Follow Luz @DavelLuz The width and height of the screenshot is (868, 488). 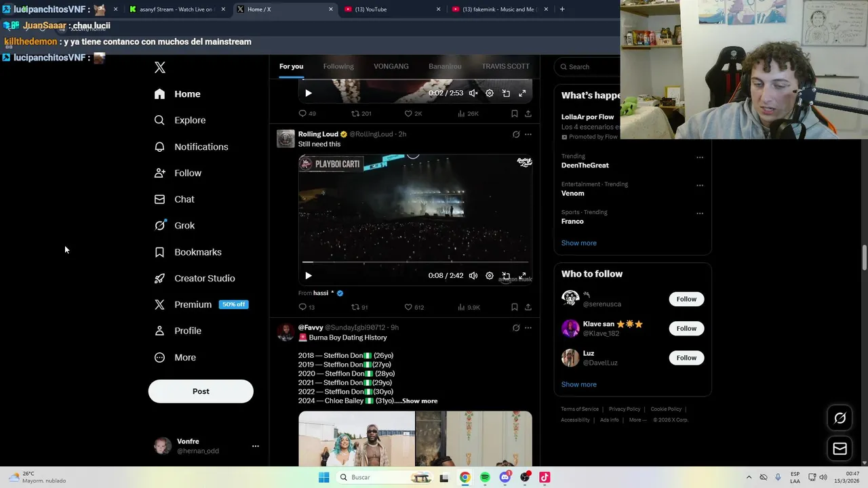pyautogui.click(x=686, y=358)
